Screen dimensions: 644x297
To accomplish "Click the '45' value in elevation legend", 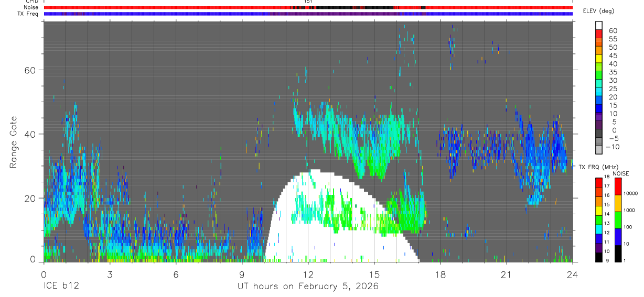I will 613,55.
